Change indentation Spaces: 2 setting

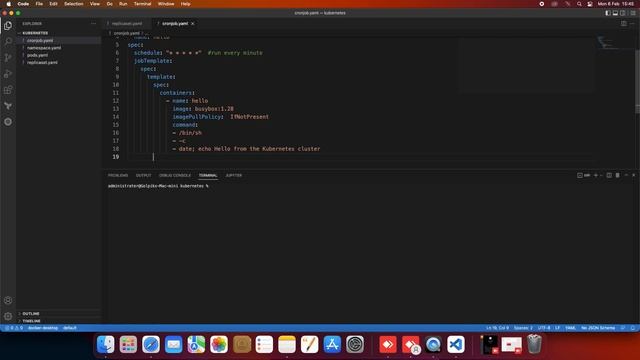pos(523,328)
